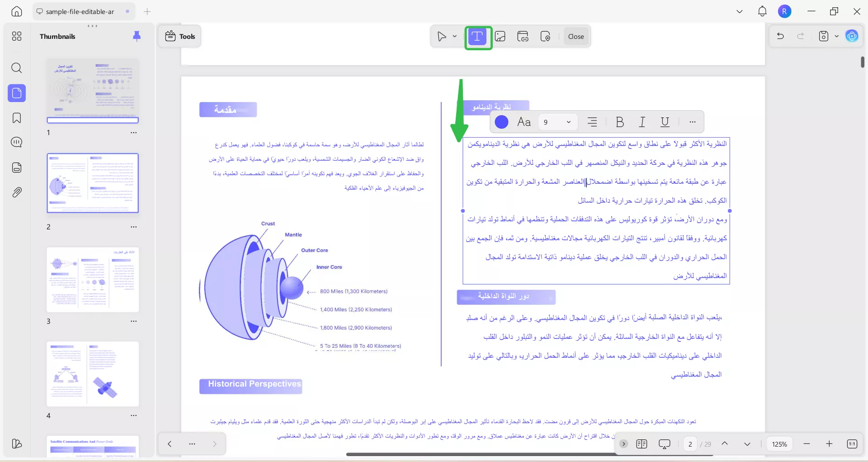The height and width of the screenshot is (462, 868).
Task: Collapse the bottom page navigation bar
Action: 623,444
